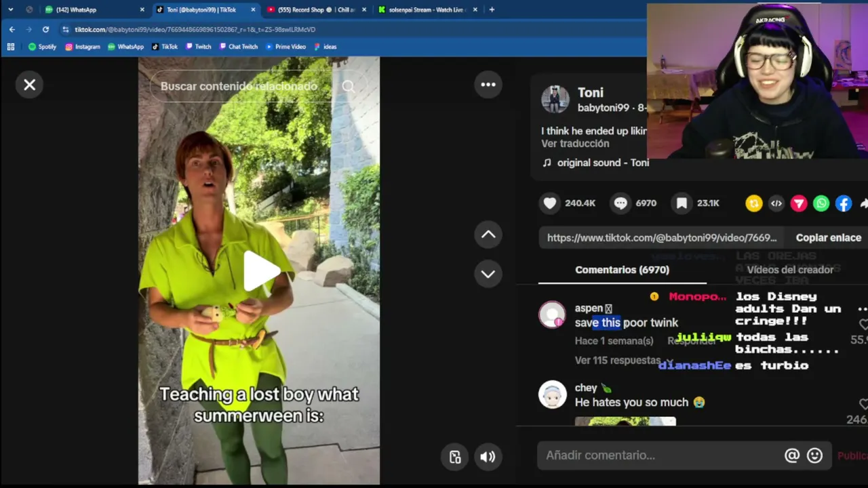This screenshot has width=868, height=488.
Task: Open the Toni username link
Action: tap(591, 93)
